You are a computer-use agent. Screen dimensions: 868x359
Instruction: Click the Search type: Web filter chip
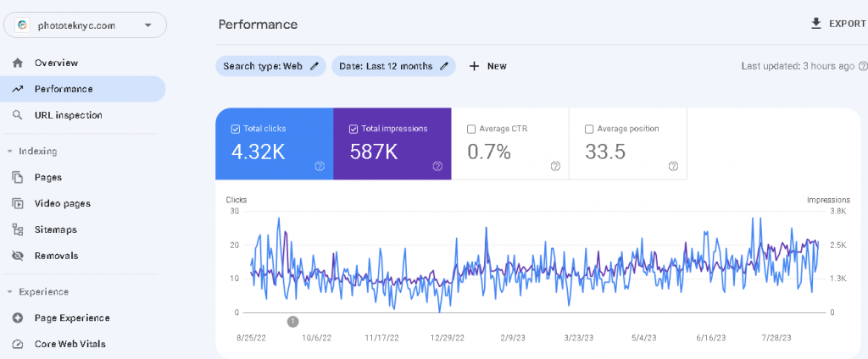click(270, 66)
